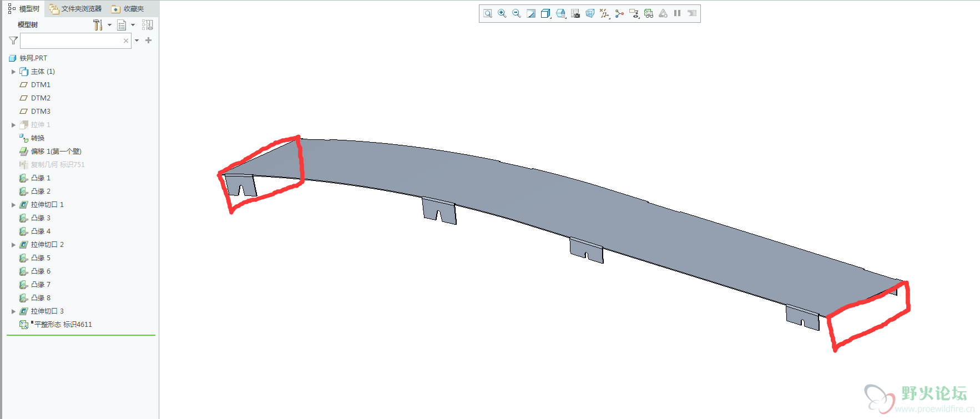The width and height of the screenshot is (980, 419).
Task: Select 平整形态 标识4611 feature
Action: click(x=55, y=325)
